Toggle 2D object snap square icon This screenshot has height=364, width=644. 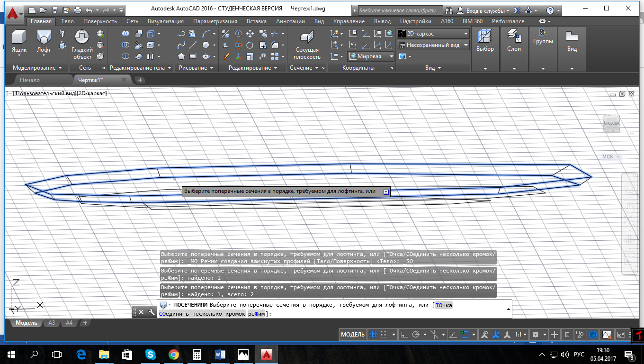465,335
